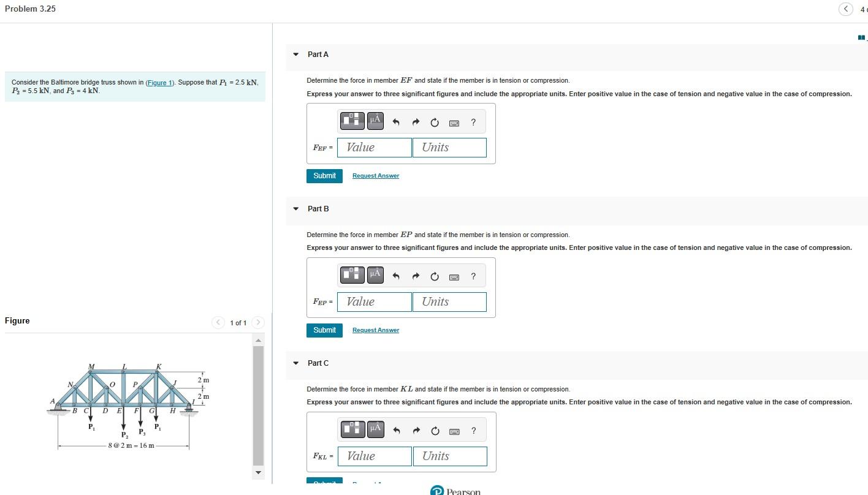Open the symbols (μÅ) menu in Part A
Viewport: 868px width, 495px height.
coord(376,121)
